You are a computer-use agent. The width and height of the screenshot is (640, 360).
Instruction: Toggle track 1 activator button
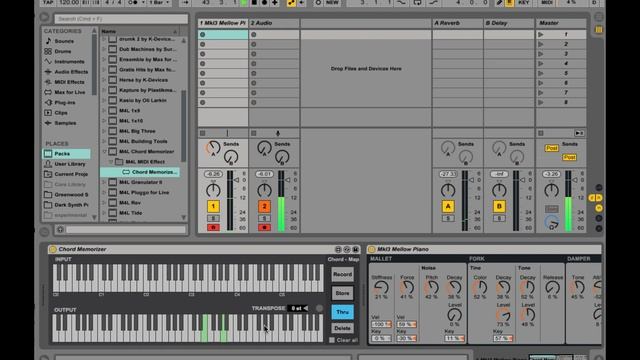coord(213,207)
